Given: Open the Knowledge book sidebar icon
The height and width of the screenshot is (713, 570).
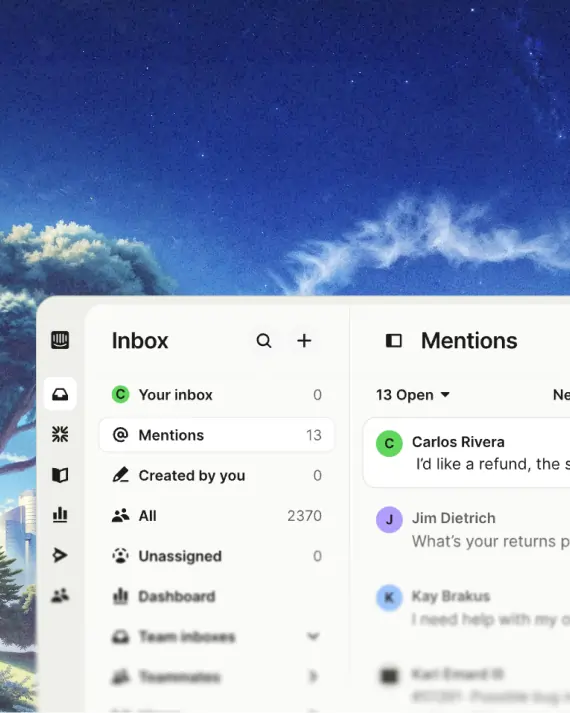Looking at the screenshot, I should pos(60,475).
